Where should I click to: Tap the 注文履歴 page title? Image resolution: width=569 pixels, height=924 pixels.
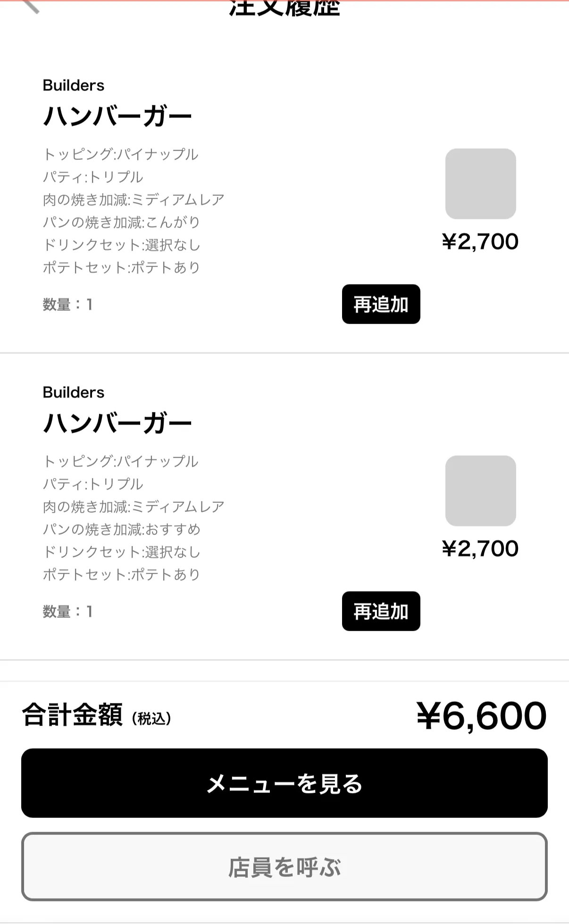tap(284, 8)
